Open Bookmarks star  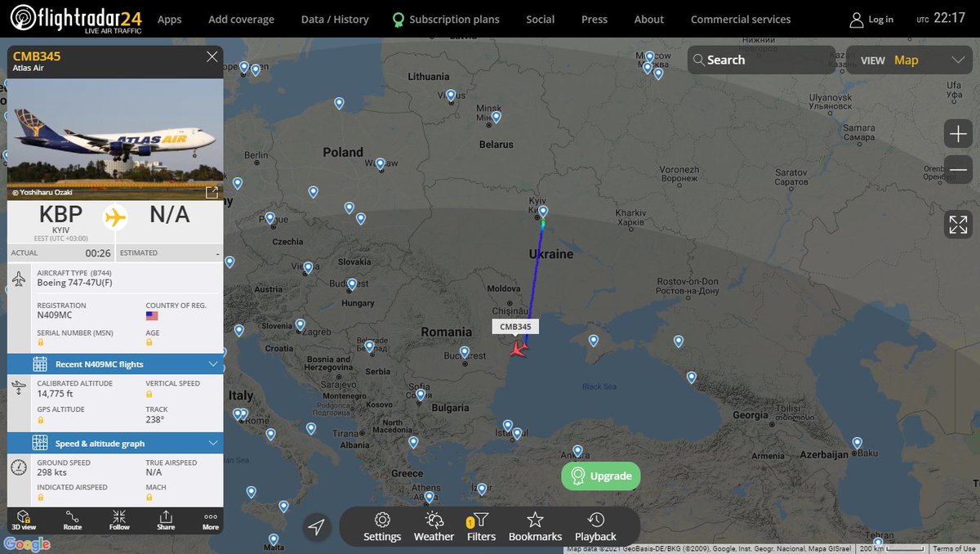pyautogui.click(x=535, y=526)
